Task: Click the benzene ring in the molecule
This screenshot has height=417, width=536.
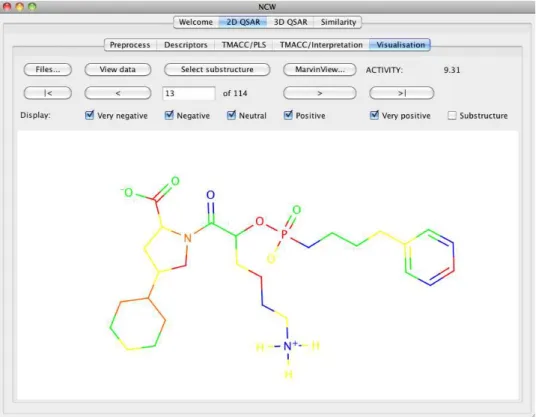Action: click(429, 257)
